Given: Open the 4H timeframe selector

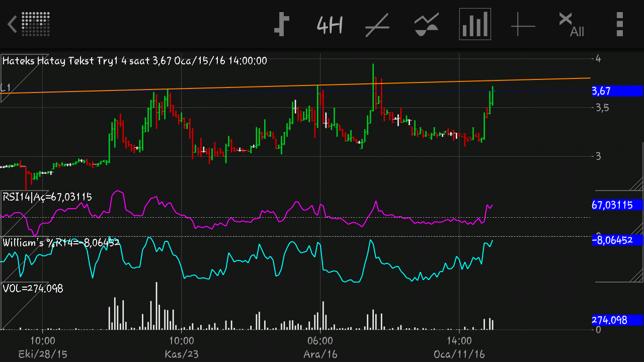Looking at the screenshot, I should 330,24.
